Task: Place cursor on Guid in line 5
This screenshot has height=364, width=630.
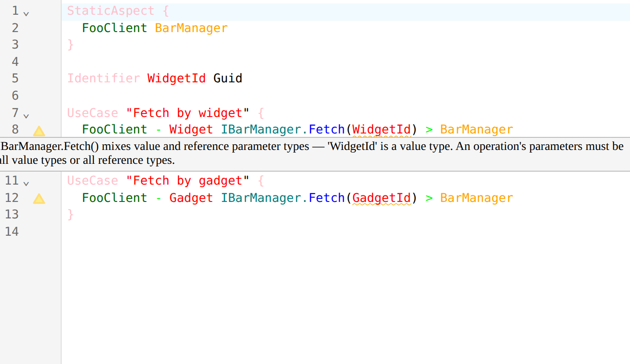Action: click(228, 78)
